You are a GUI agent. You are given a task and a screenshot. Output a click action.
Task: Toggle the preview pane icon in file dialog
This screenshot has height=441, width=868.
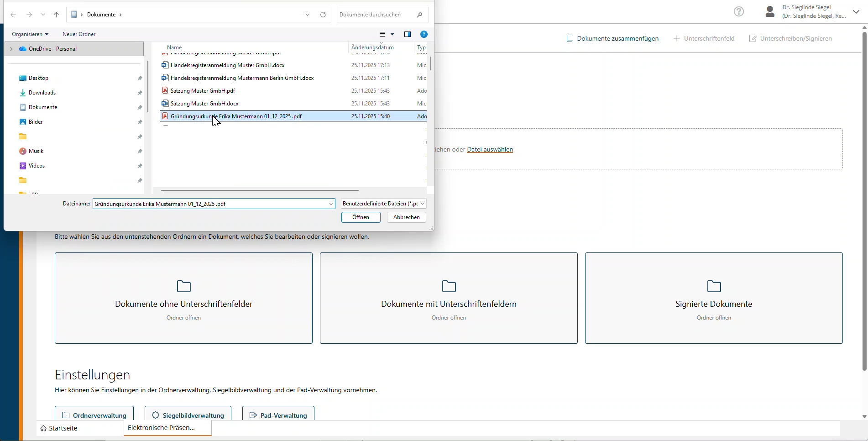click(408, 34)
